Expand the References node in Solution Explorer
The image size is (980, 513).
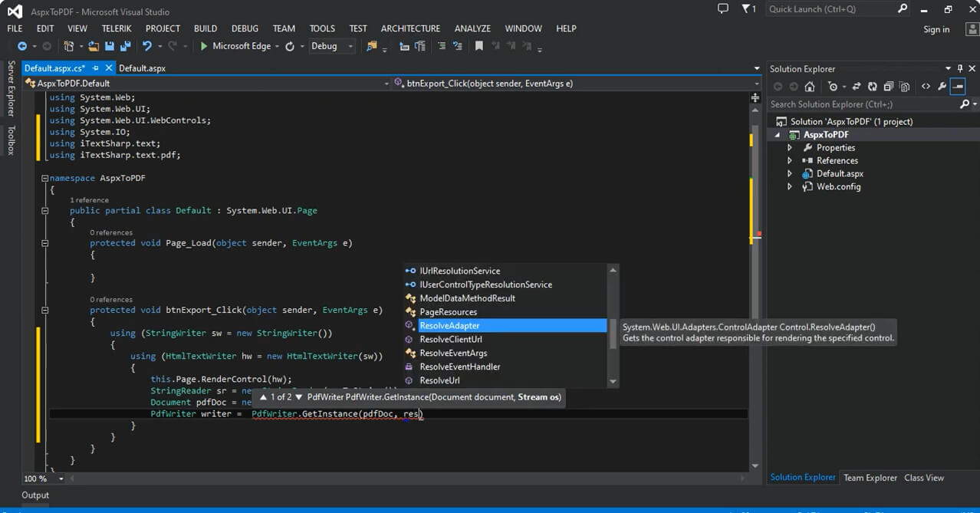coord(789,160)
